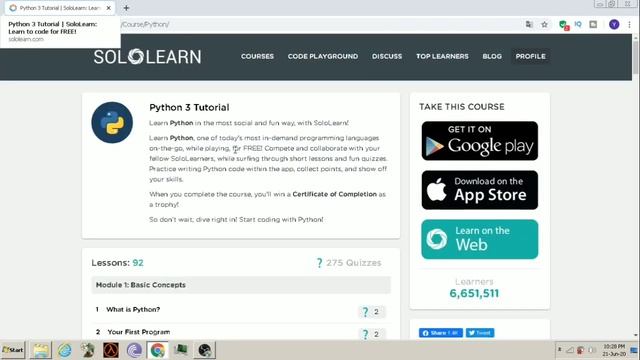The image size is (640, 360).
Task: Click the Python 3 Tutorial heading
Action: point(189,107)
